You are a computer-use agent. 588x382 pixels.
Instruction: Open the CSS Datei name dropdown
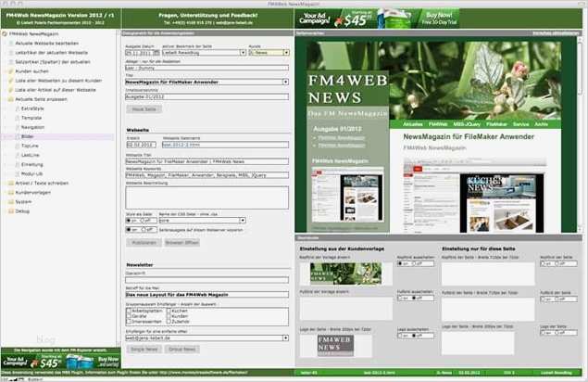(243, 221)
